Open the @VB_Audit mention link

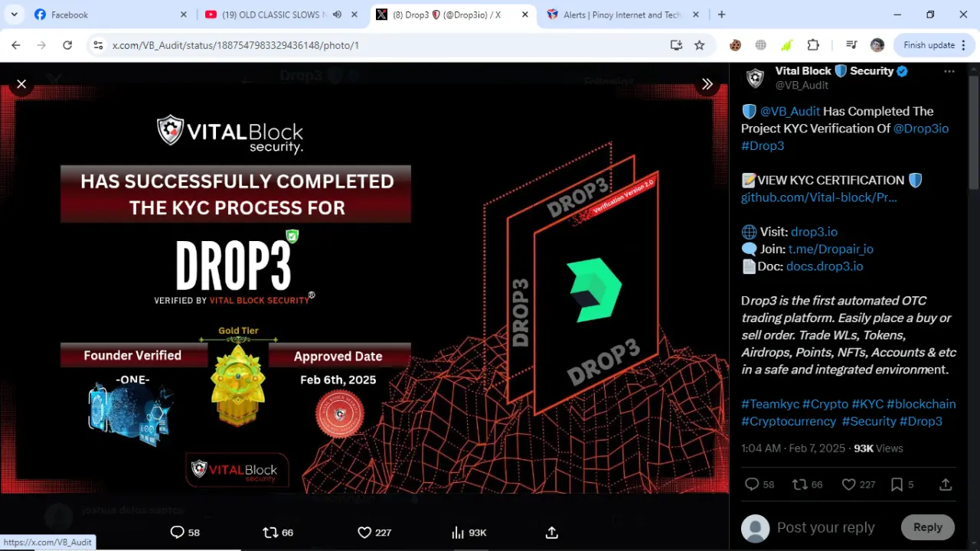[790, 111]
